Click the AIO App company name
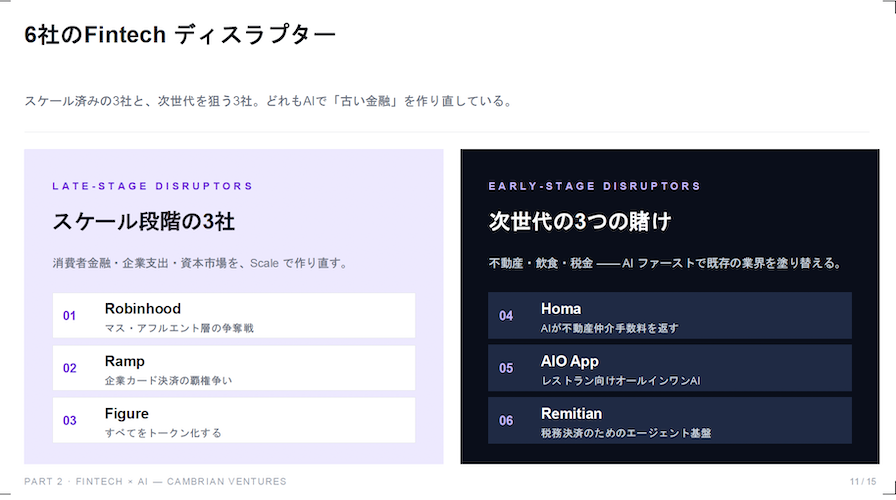896x500 pixels. pos(569,361)
